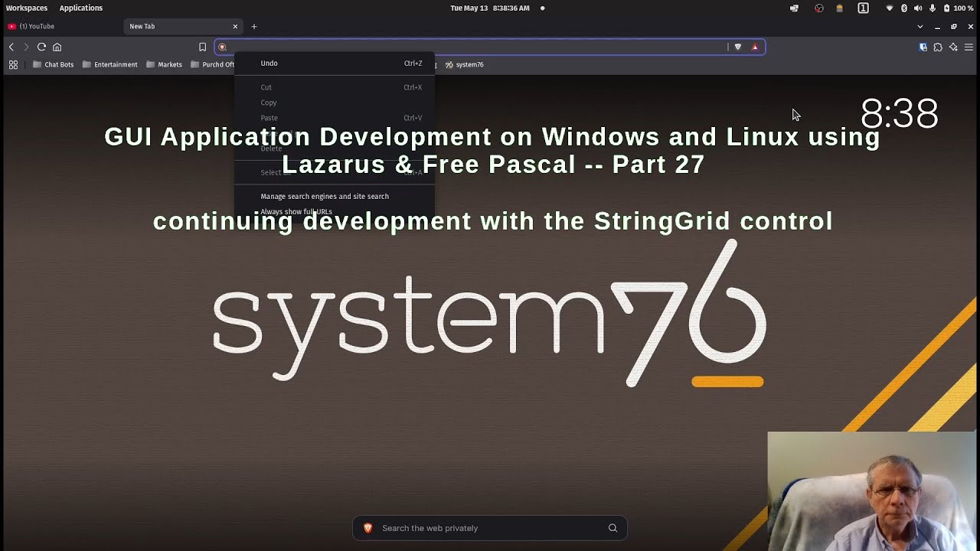Image resolution: width=980 pixels, height=551 pixels.
Task: Open the home page via home icon
Action: coord(57,47)
